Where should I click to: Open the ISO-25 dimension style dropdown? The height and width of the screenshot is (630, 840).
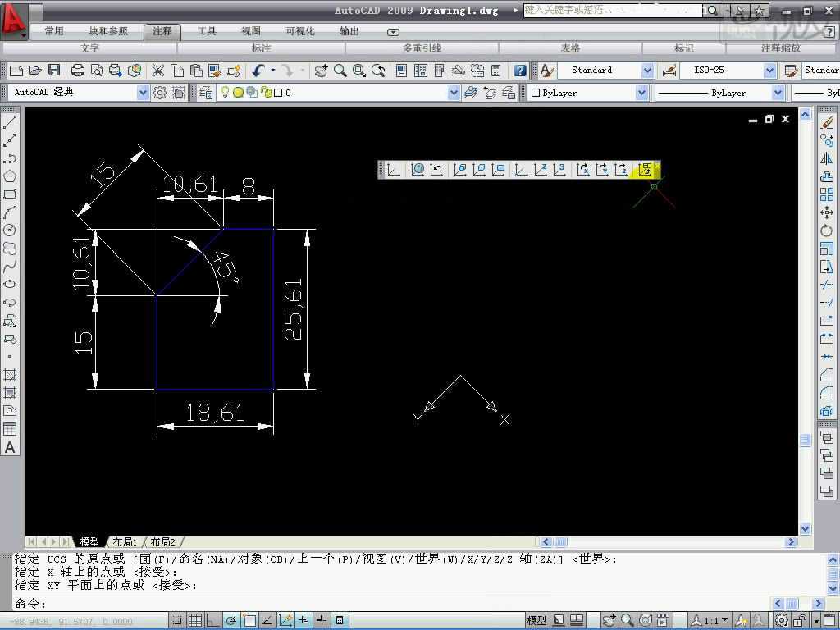tap(769, 71)
